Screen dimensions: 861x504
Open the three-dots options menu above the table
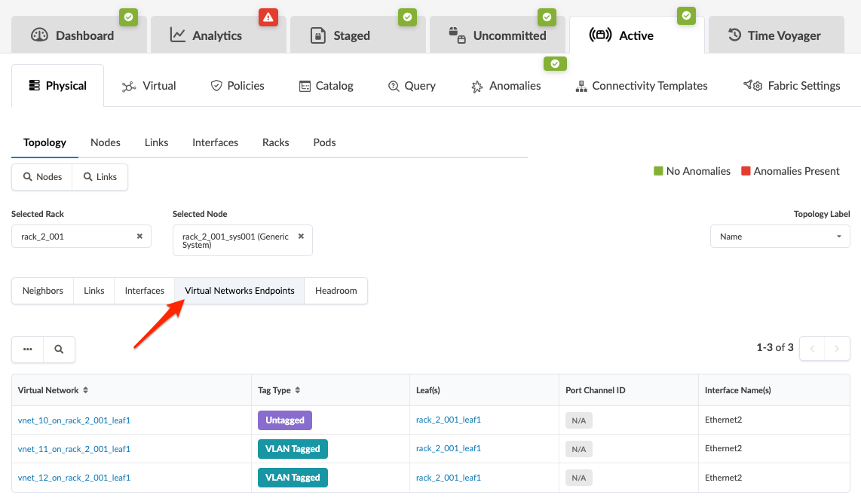coord(28,350)
